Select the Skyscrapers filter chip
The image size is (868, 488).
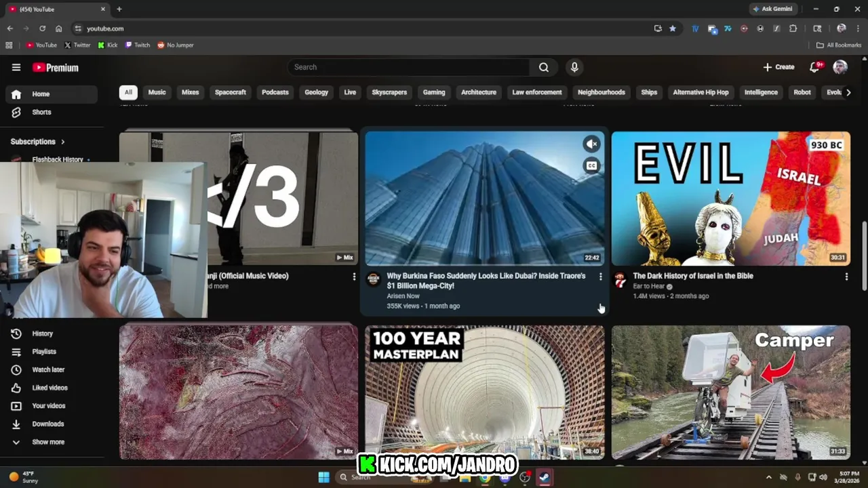pos(389,92)
